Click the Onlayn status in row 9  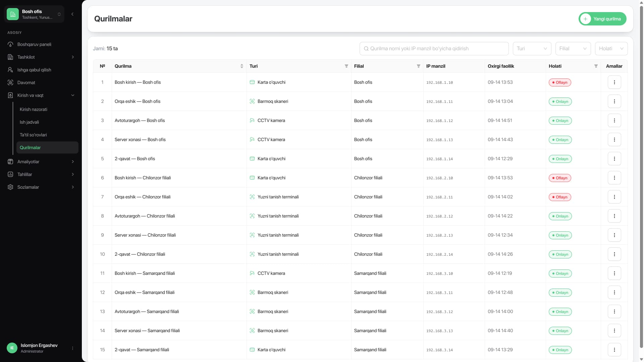pos(560,235)
